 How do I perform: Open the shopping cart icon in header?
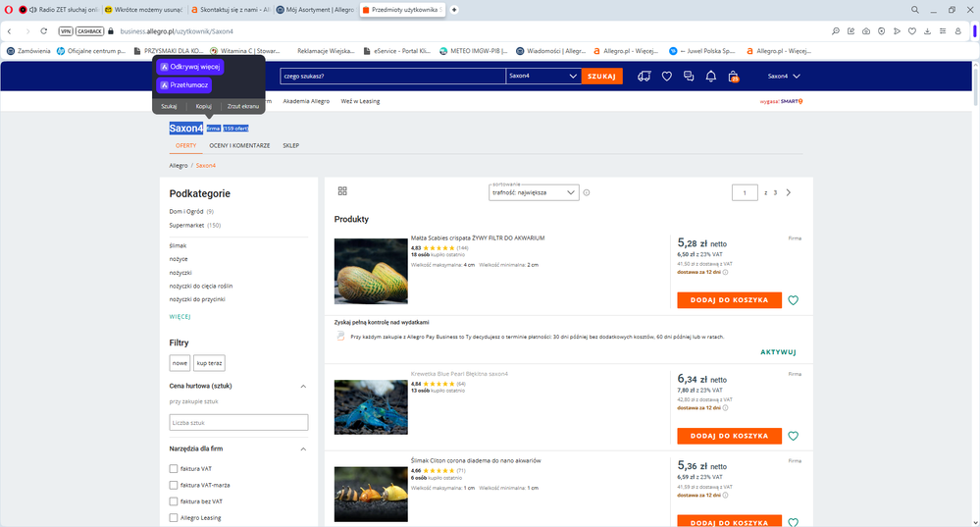point(732,77)
